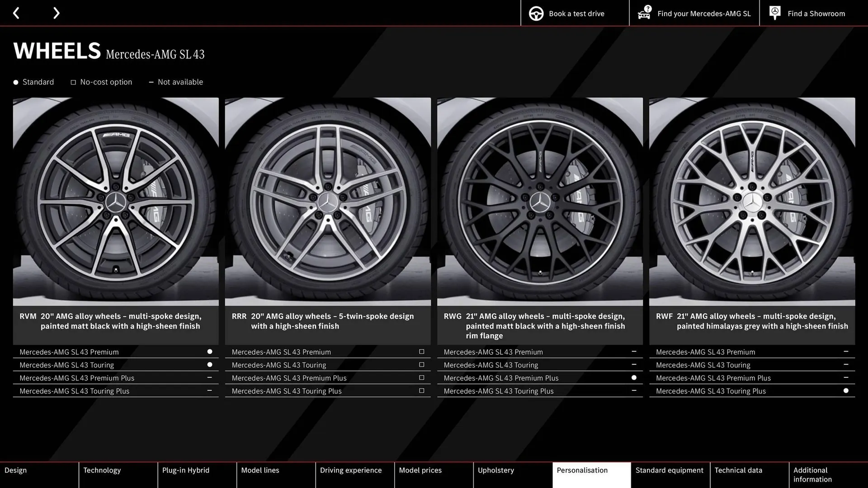Click the No-cost option square legend icon
The image size is (868, 488).
tap(73, 82)
